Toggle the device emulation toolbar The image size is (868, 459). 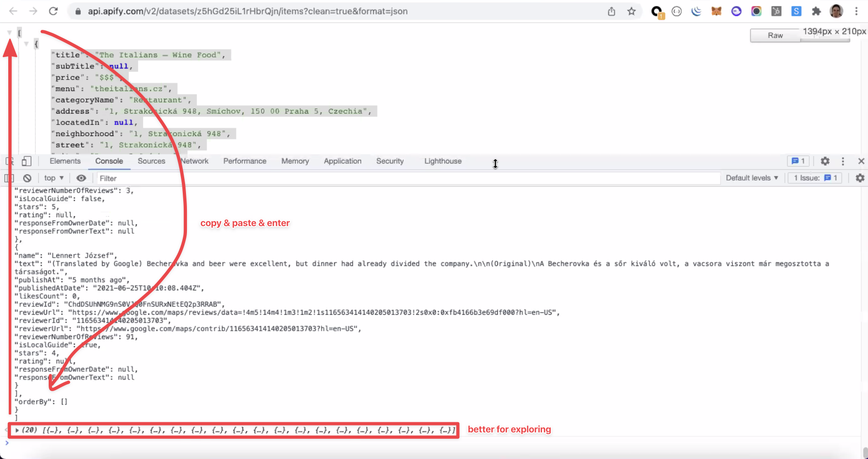click(x=27, y=161)
